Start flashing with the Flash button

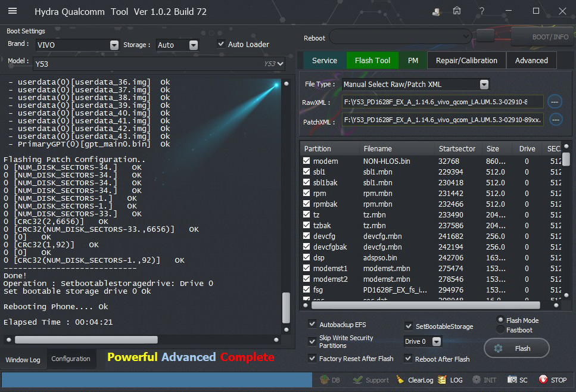click(x=516, y=349)
